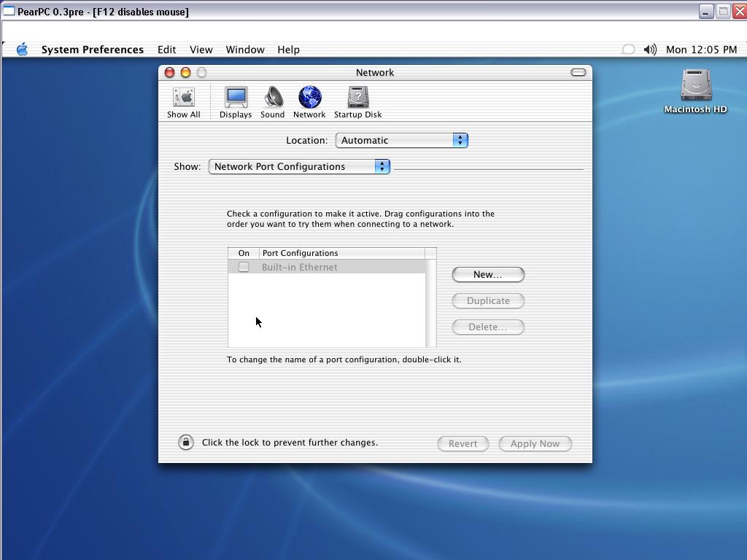Click the New... button
The height and width of the screenshot is (560, 747).
coord(488,275)
